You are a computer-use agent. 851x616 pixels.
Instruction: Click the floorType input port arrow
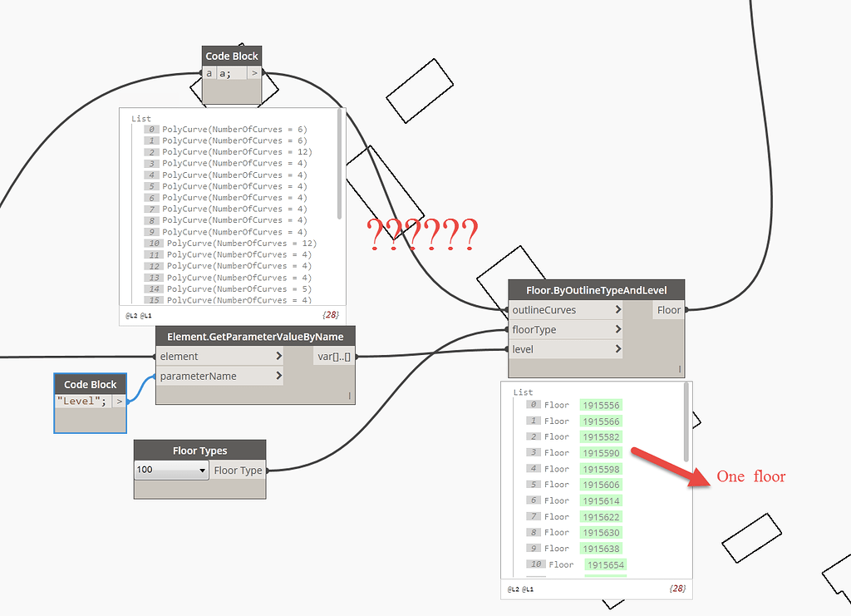[618, 329]
